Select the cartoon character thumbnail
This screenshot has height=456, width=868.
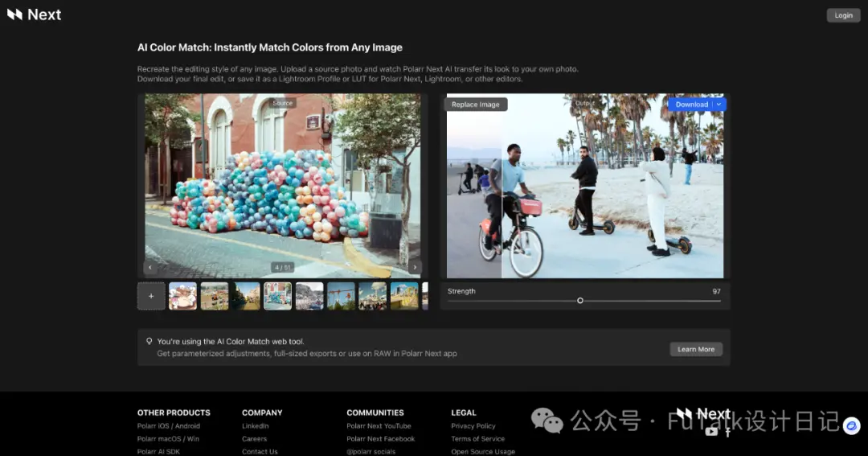[x=182, y=296]
